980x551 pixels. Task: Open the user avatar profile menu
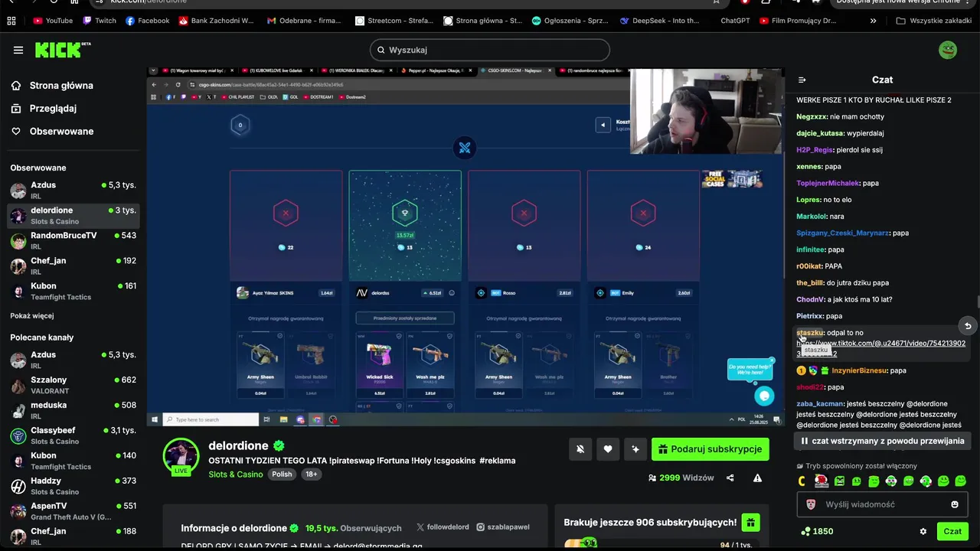[x=948, y=50]
